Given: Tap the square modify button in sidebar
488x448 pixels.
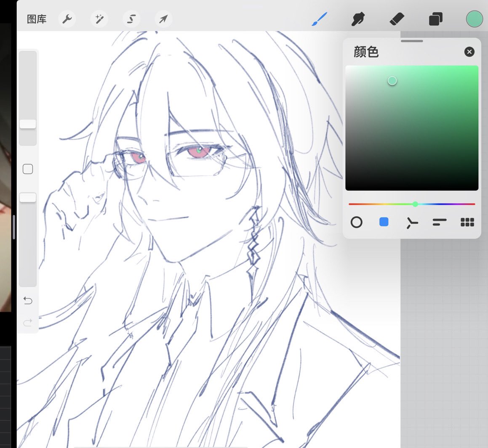Looking at the screenshot, I should pyautogui.click(x=28, y=169).
